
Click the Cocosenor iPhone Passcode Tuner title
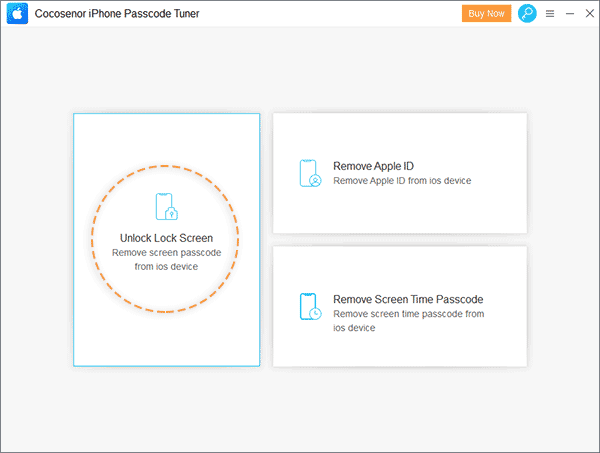[117, 13]
